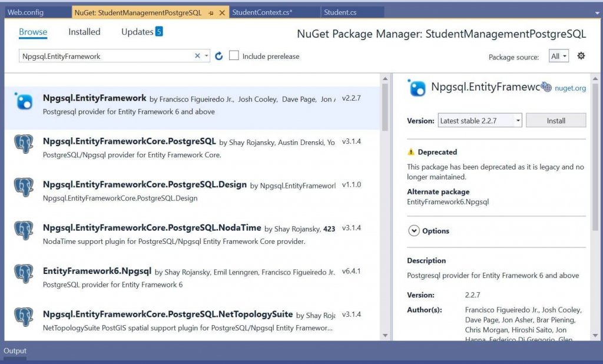Open the nuget.org link
This screenshot has height=364, width=603.
[x=570, y=88]
